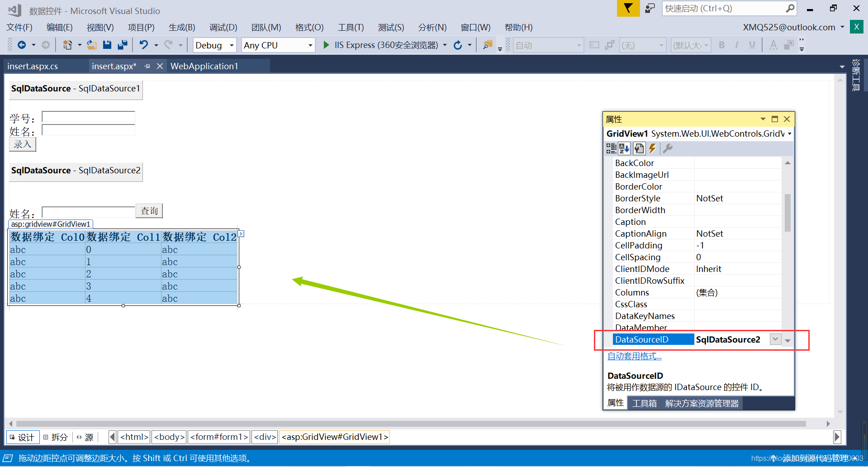
Task: Show Properties in Categorized view
Action: 611,148
